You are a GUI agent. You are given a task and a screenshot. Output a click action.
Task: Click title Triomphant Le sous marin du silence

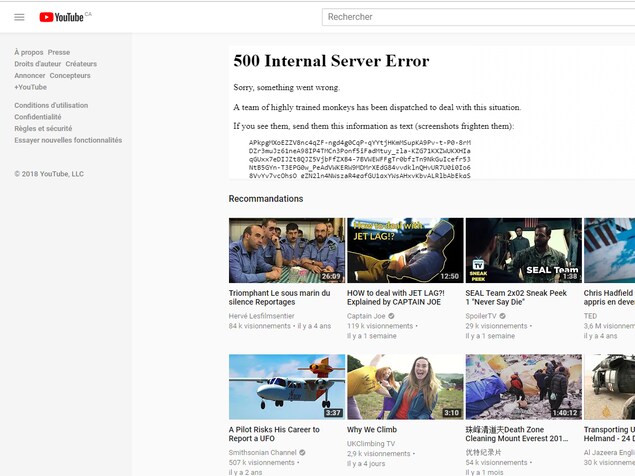(279, 297)
